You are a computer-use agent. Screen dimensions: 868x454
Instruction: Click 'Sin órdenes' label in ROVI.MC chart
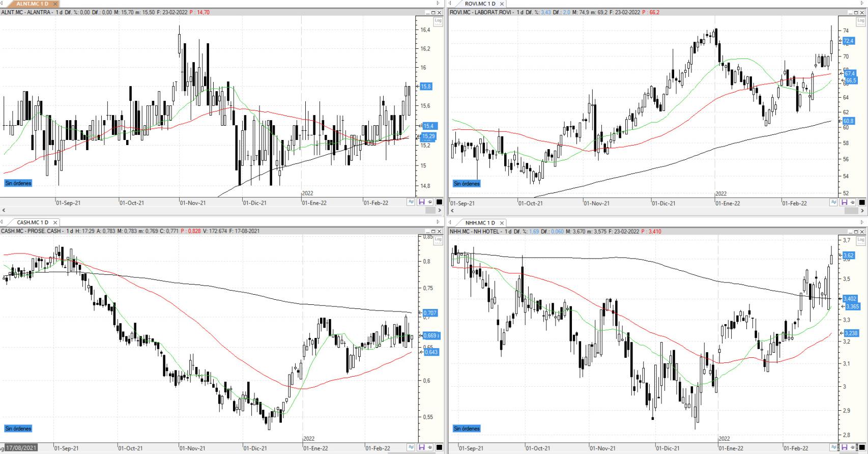[x=467, y=183]
